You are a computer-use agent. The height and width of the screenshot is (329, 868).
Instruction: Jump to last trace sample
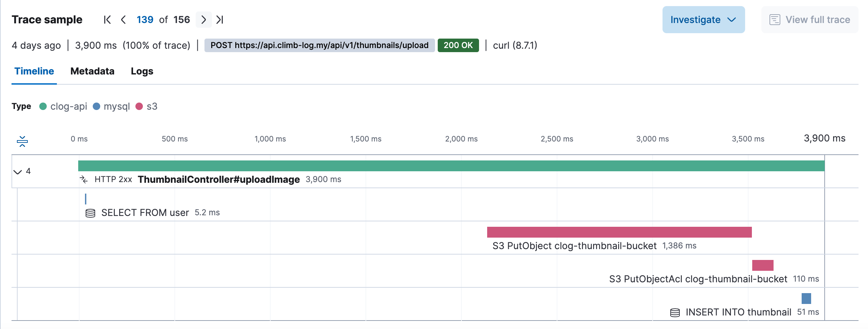click(220, 20)
